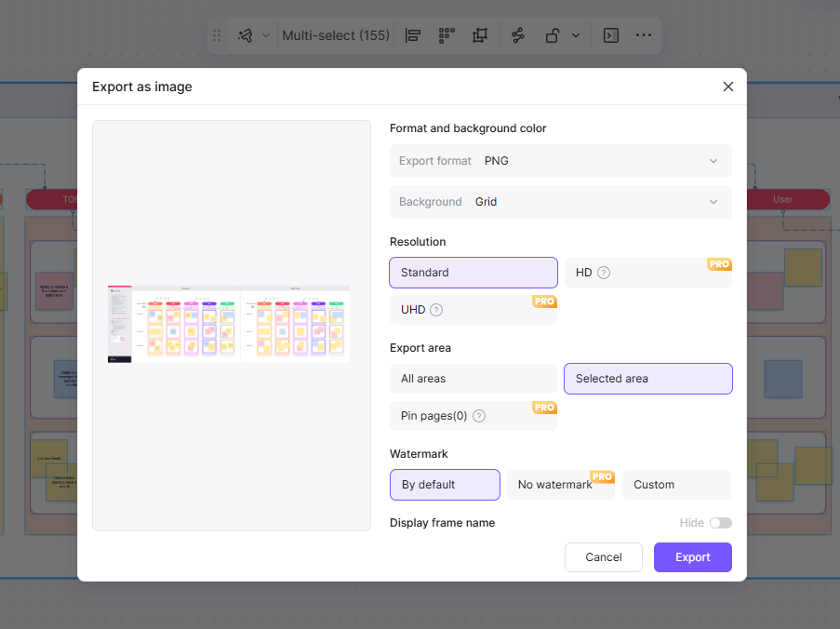The height and width of the screenshot is (629, 840).
Task: Click the unlock padlock icon
Action: tap(552, 35)
